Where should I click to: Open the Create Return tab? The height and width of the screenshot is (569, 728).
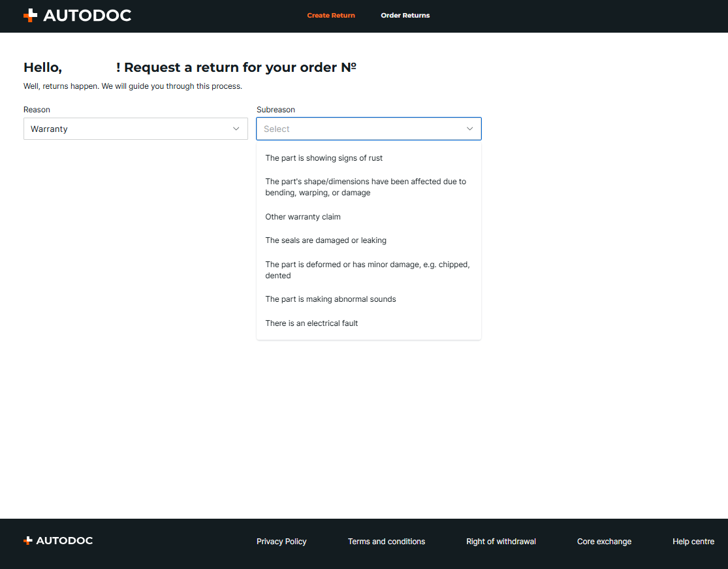[x=331, y=16]
